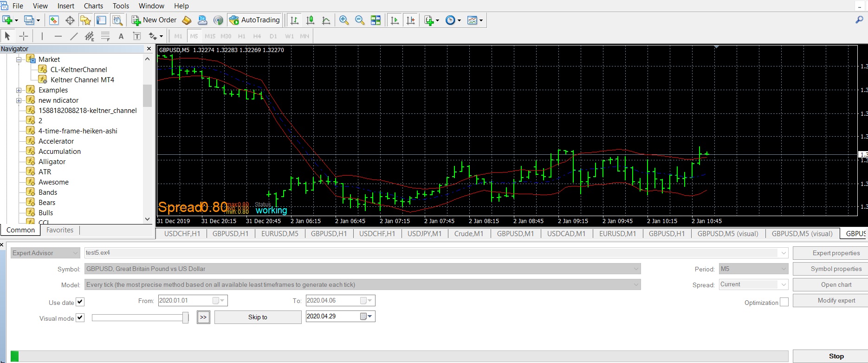This screenshot has height=363, width=868.
Task: Switch to the EURUSD,M5 chart tab
Action: [x=280, y=234]
